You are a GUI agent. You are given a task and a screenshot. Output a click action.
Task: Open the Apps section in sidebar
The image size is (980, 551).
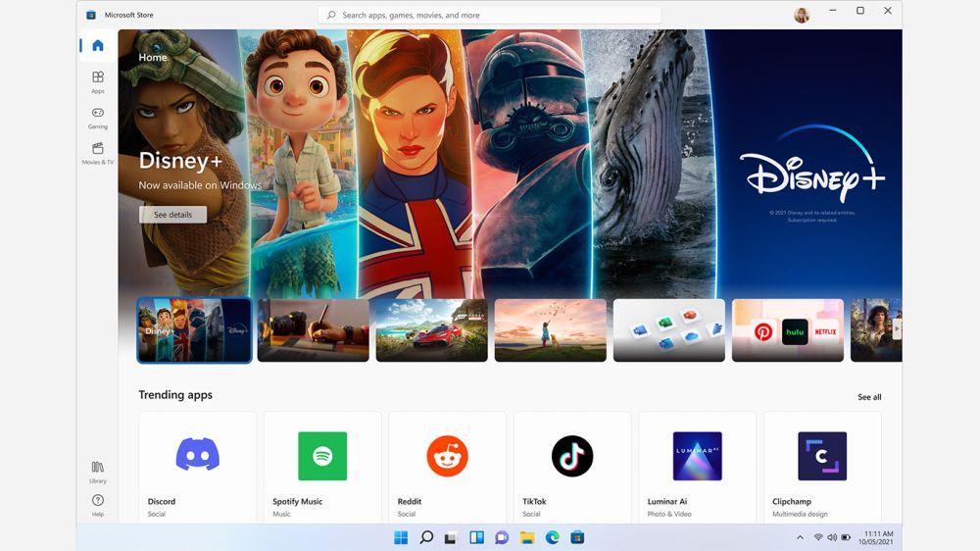97,81
